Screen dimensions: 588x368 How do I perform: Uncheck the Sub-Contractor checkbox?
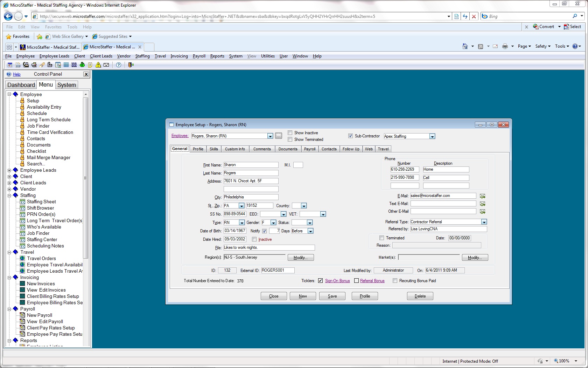tap(350, 136)
